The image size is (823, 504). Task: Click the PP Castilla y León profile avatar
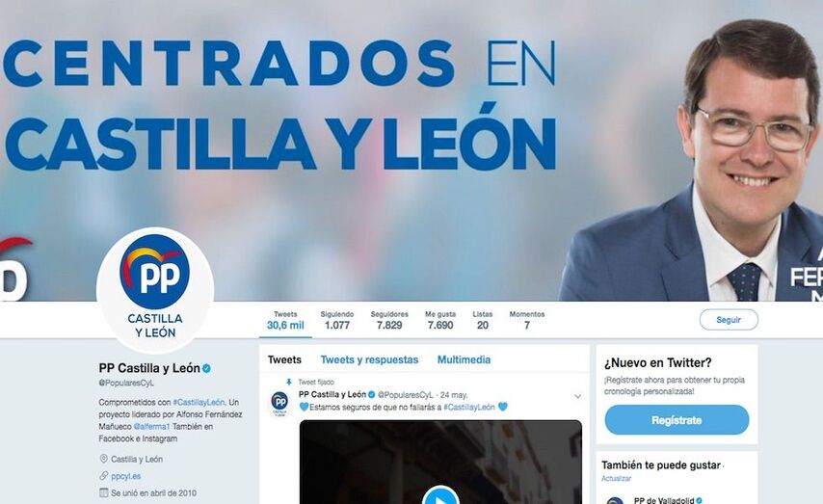point(155,290)
